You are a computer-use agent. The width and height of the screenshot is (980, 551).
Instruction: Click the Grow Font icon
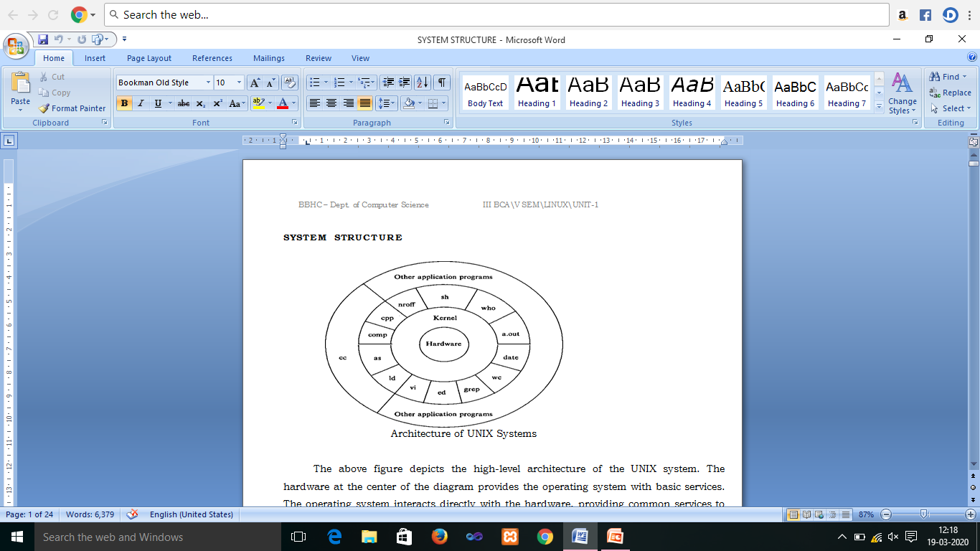255,83
